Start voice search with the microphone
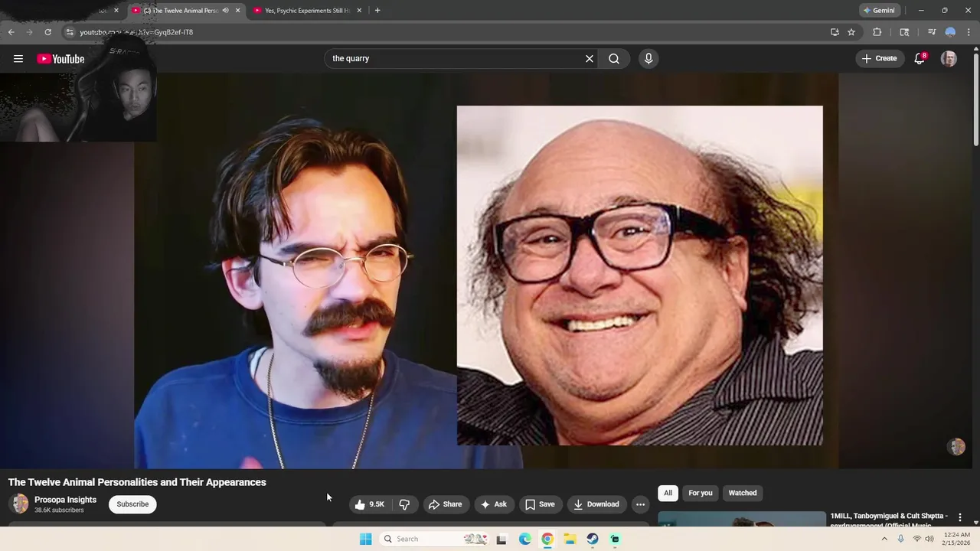980x551 pixels. click(x=648, y=59)
